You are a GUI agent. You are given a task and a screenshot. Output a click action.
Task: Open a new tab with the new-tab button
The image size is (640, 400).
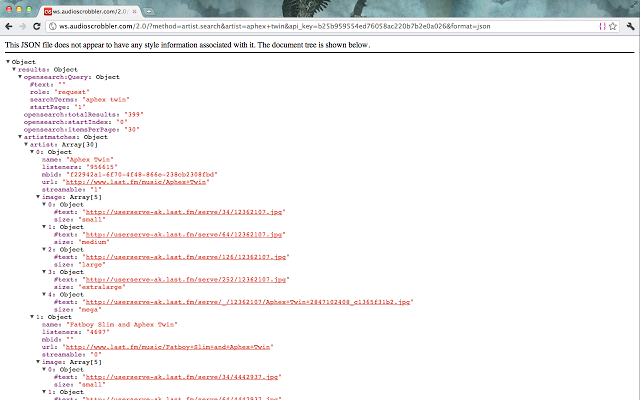click(149, 11)
